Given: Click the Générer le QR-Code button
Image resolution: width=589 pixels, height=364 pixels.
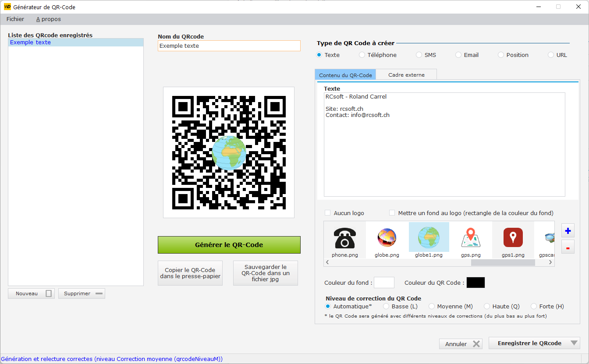Looking at the screenshot, I should tap(229, 244).
